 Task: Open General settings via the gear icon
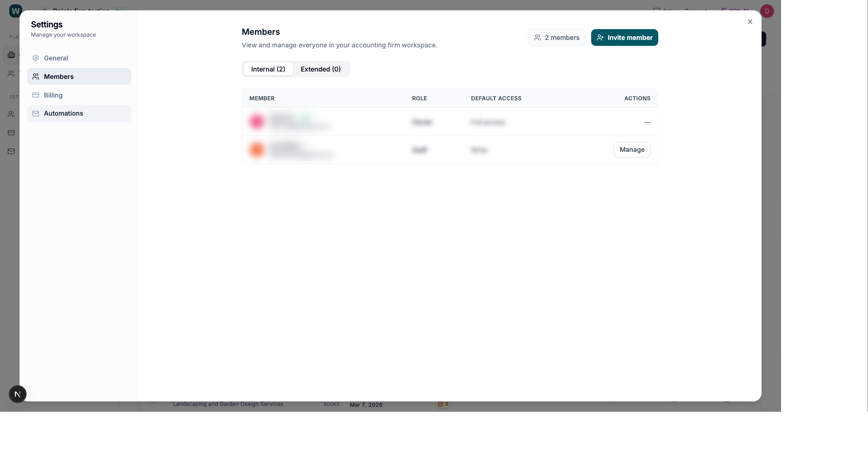(x=36, y=58)
